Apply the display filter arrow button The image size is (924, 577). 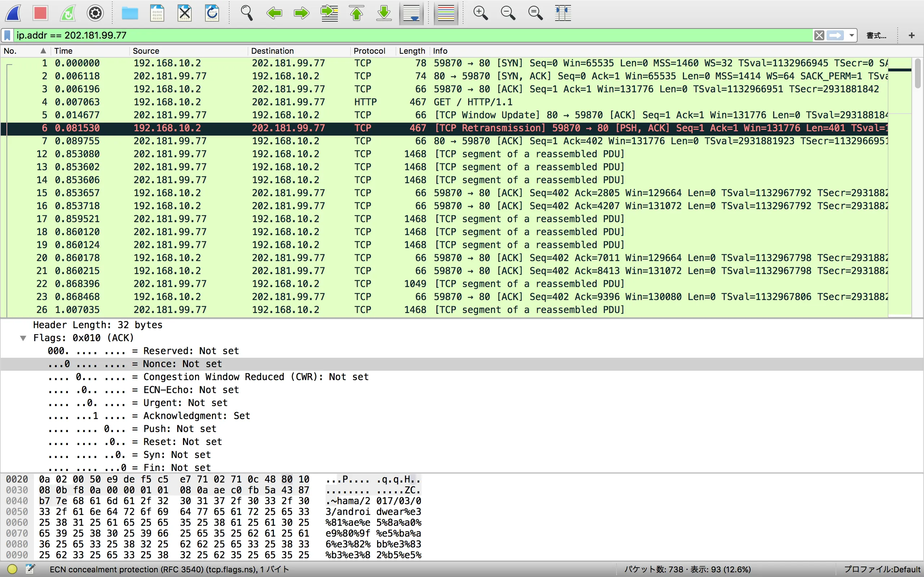(836, 35)
